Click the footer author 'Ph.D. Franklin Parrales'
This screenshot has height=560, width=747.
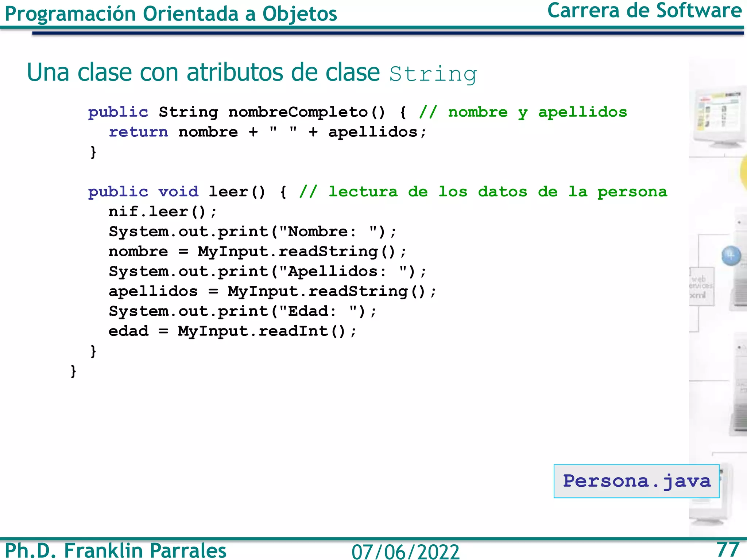pyautogui.click(x=115, y=551)
